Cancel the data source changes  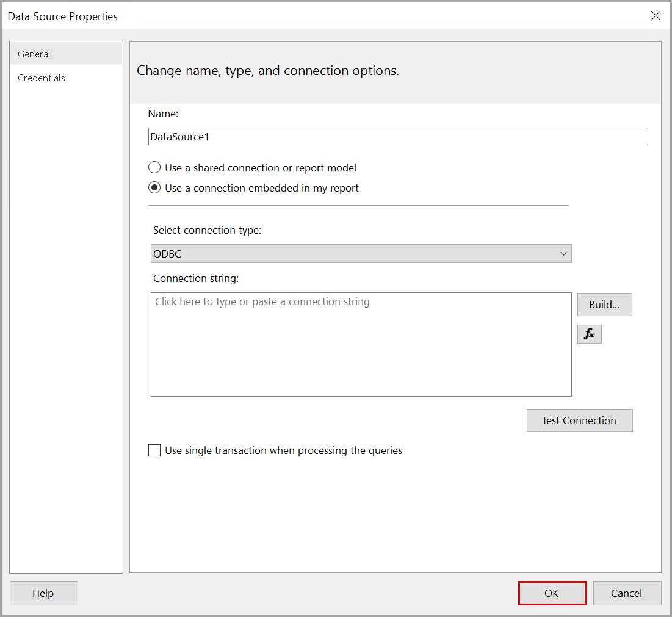627,593
